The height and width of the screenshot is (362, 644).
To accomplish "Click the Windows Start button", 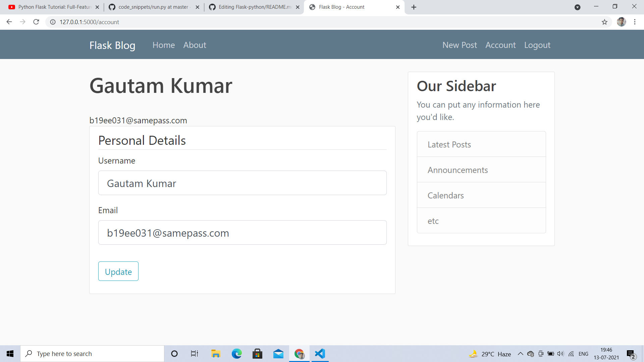I will [10, 353].
